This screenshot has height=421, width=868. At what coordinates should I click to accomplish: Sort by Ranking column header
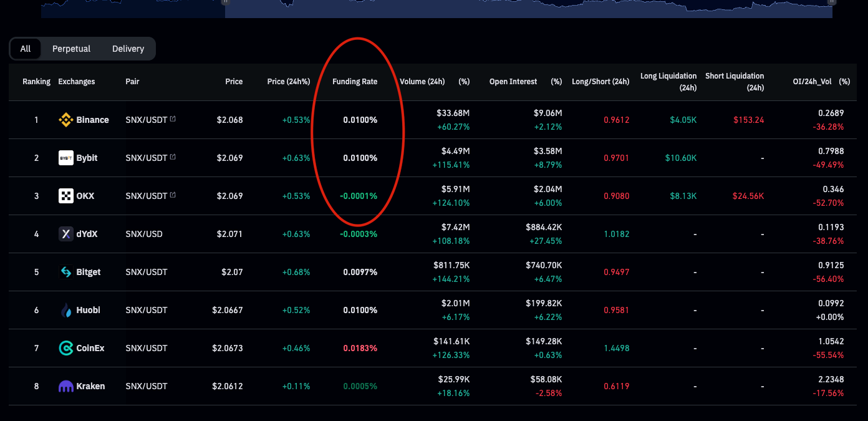[36, 82]
